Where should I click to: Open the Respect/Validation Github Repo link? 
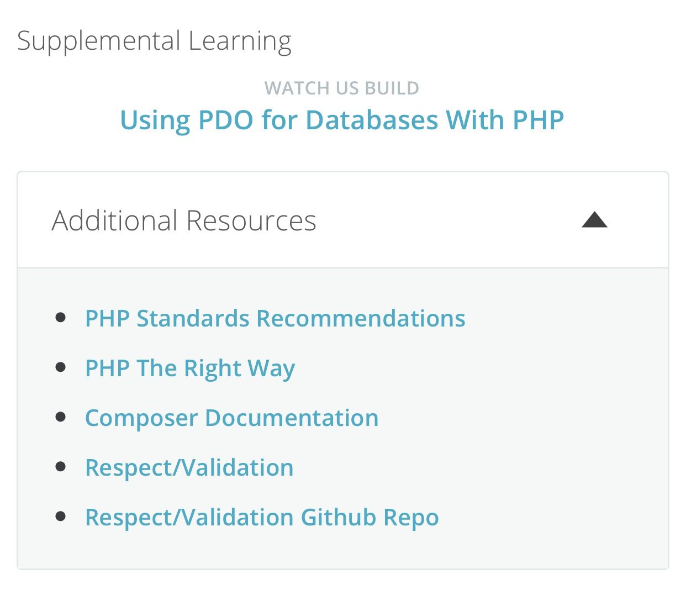(x=261, y=517)
